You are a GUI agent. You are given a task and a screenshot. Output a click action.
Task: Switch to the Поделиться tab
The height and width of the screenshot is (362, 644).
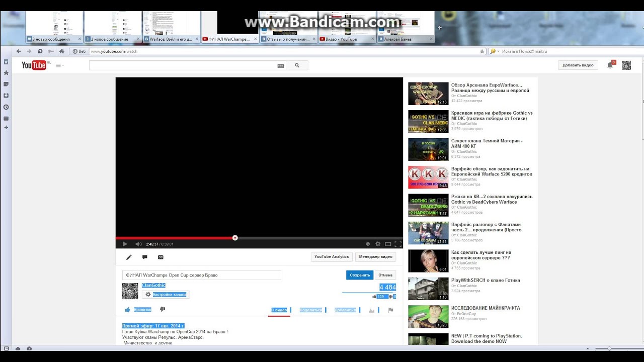click(x=311, y=310)
